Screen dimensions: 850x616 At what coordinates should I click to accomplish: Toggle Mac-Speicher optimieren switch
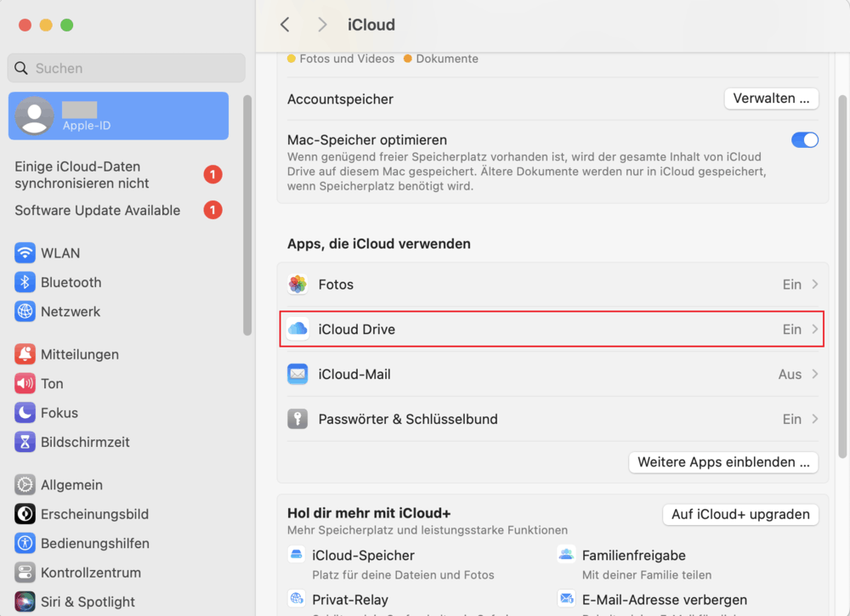[x=805, y=140]
